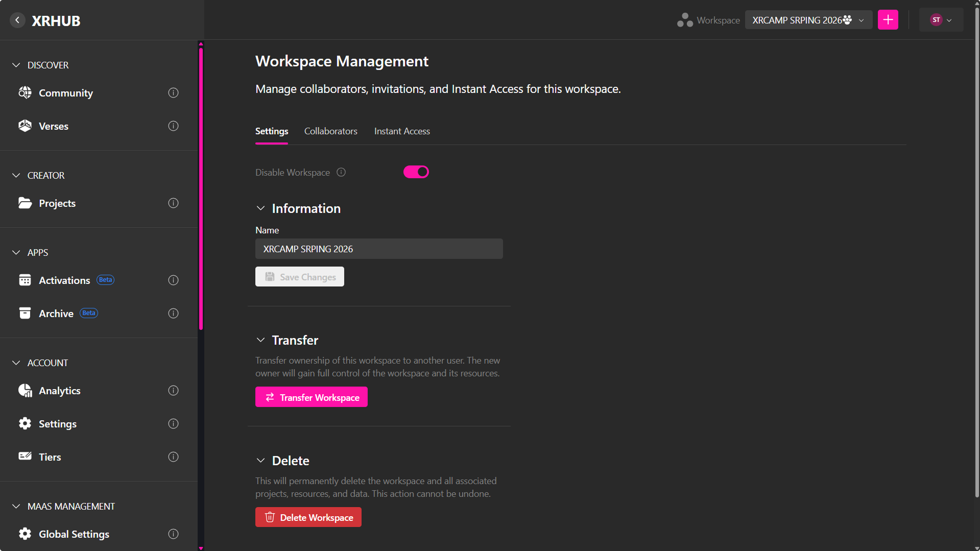Collapse the Information section

click(260, 208)
